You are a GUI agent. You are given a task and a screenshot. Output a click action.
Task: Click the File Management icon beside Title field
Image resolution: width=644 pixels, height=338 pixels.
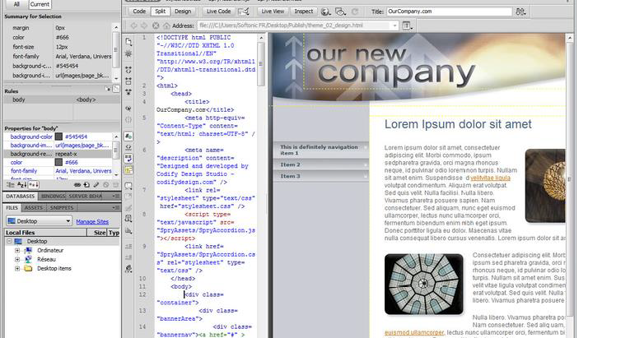click(520, 12)
